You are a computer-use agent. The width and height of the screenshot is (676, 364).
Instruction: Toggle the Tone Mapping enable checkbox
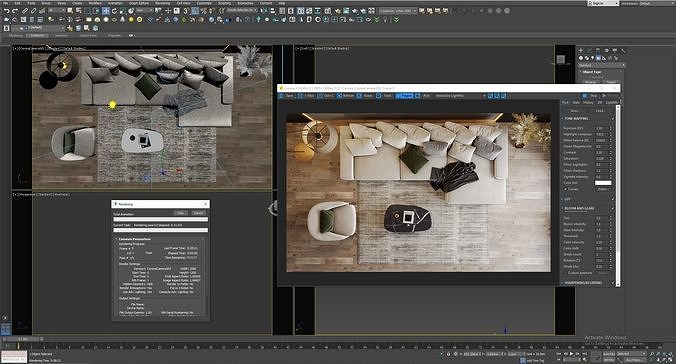(x=613, y=119)
